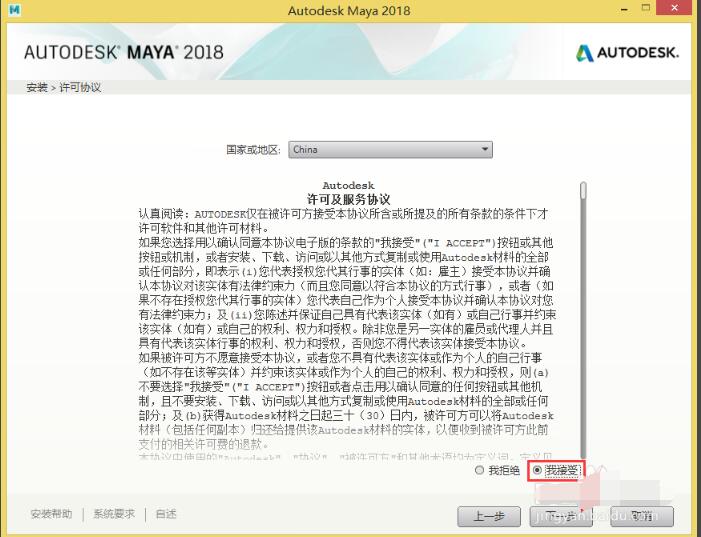This screenshot has width=701, height=537.
Task: Click the 许可及服务协议 heading in the license
Action: coord(349,199)
